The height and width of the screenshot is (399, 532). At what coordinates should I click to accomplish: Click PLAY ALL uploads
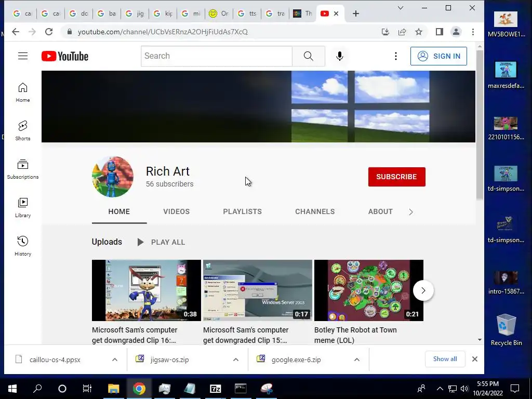tap(162, 242)
